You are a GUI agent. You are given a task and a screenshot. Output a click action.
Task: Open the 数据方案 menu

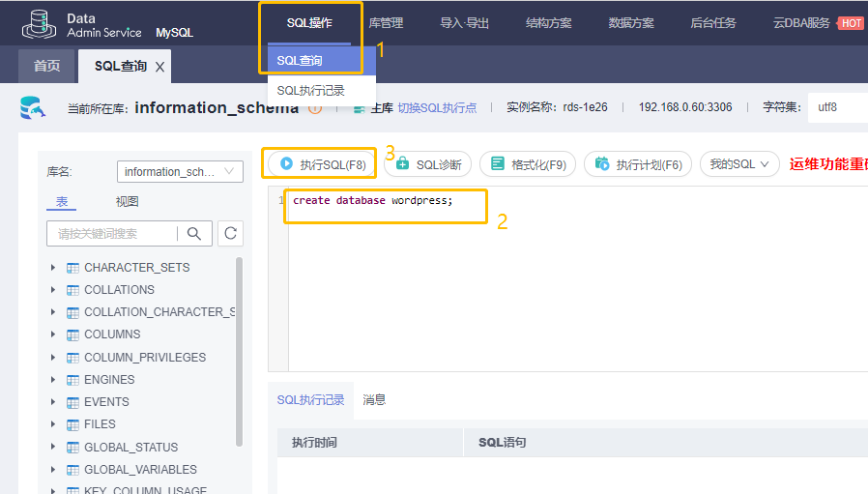[x=631, y=22]
